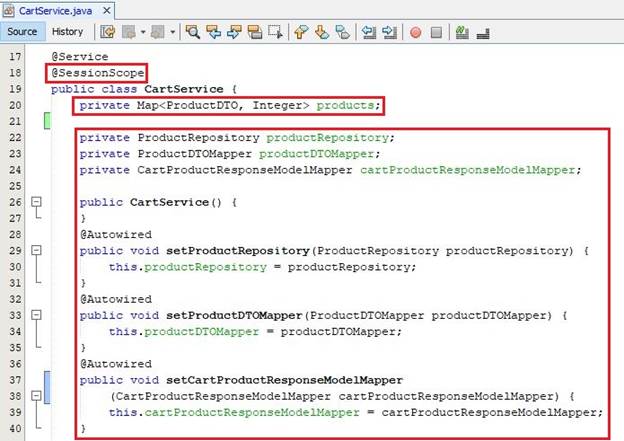Collapse the setCartProductResponseModelMapper method fold
The width and height of the screenshot is (624, 441).
(x=36, y=396)
